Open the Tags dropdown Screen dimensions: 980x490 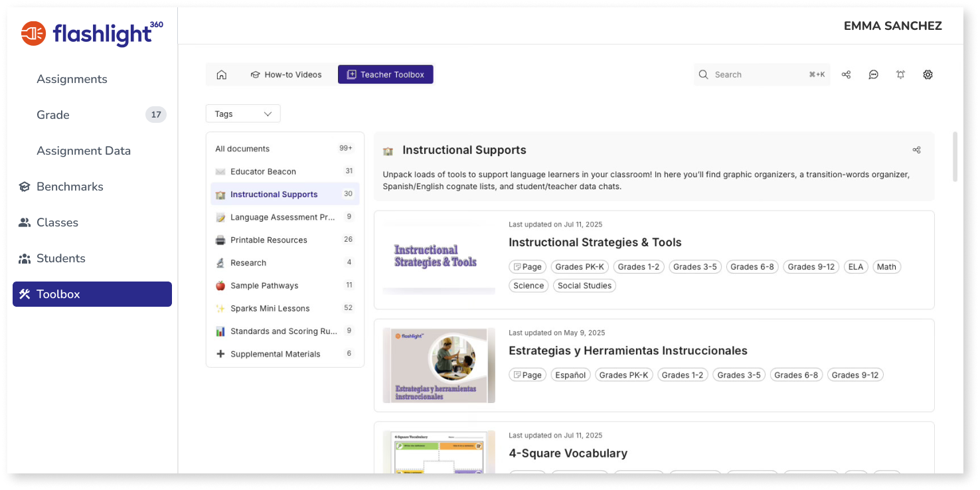[243, 114]
